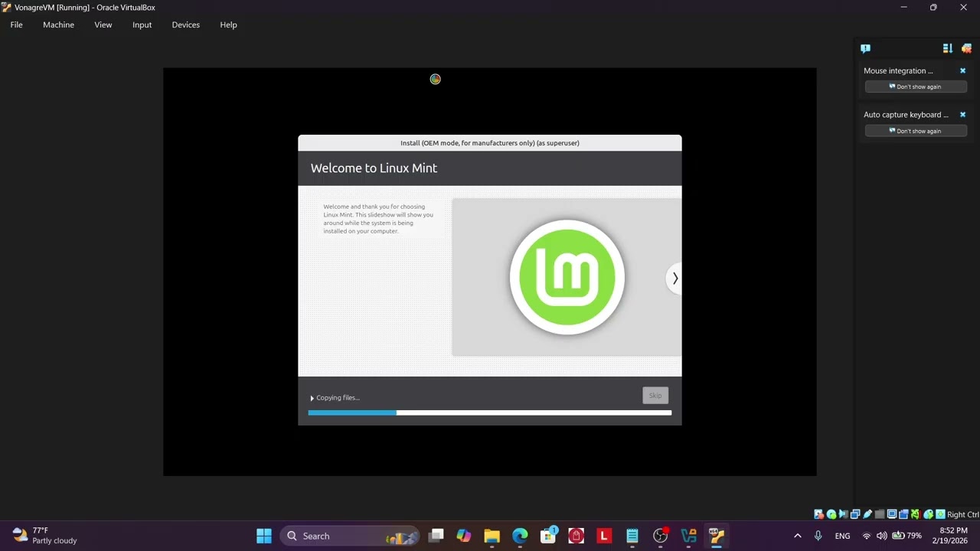Click the installer title bar text
The image size is (980, 551).
point(490,143)
